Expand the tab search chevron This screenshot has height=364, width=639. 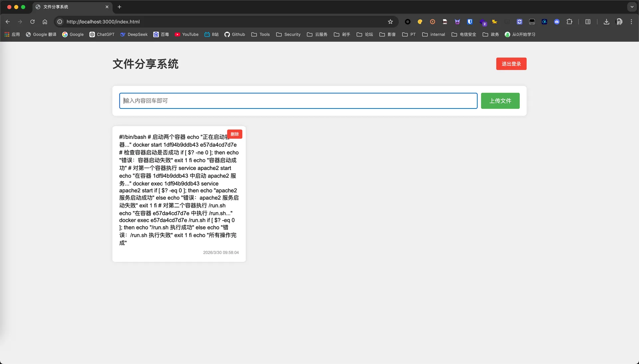(632, 7)
